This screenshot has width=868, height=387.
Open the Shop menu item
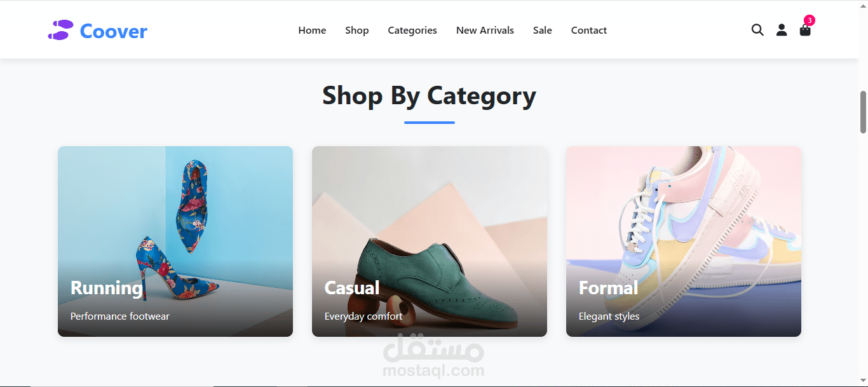[357, 30]
